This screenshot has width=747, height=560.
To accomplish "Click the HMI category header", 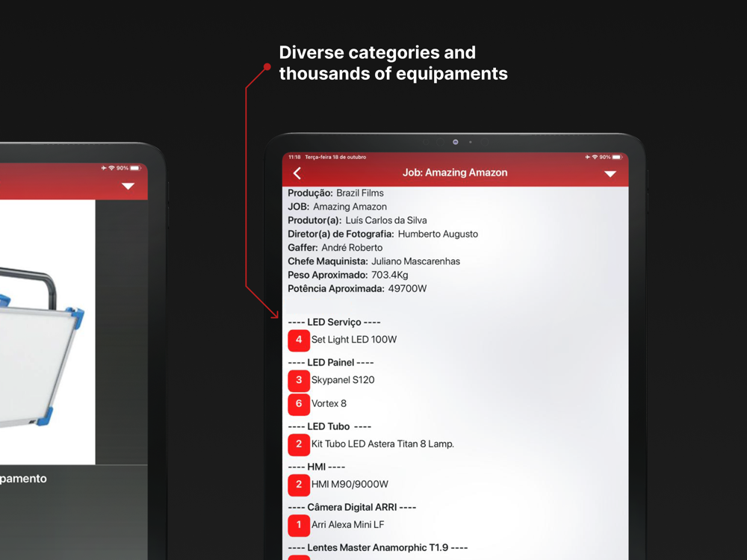I will pyautogui.click(x=316, y=467).
